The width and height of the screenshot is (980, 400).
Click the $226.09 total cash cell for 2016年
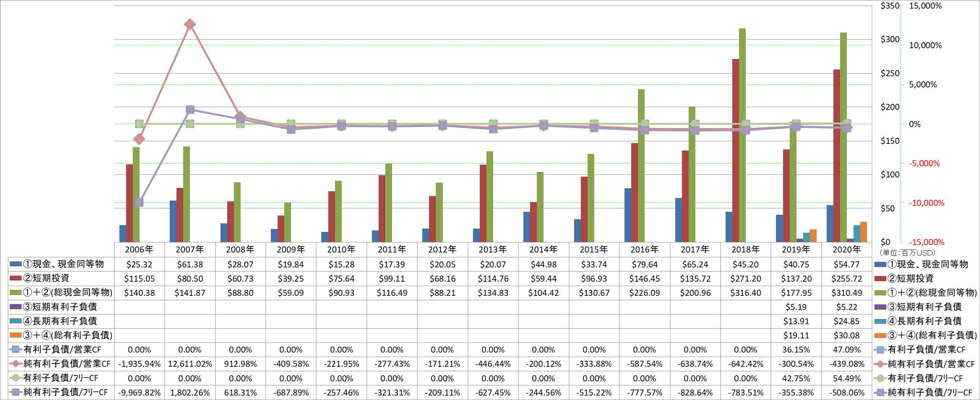[645, 293]
